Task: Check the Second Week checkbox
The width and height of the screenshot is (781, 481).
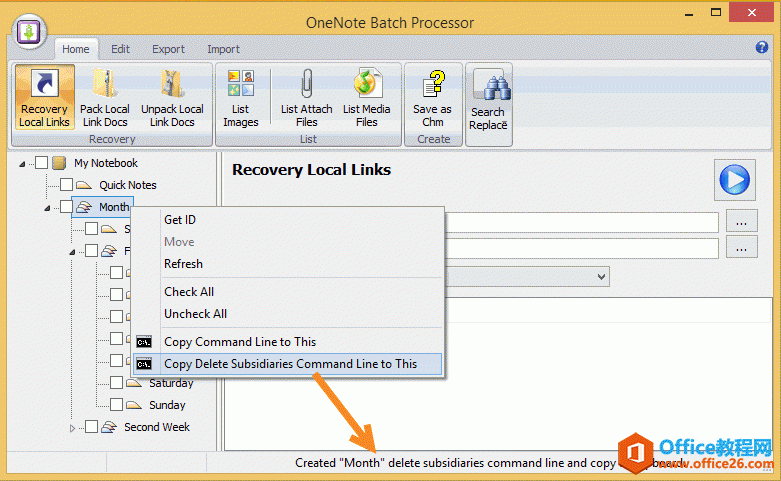Action: pos(91,427)
